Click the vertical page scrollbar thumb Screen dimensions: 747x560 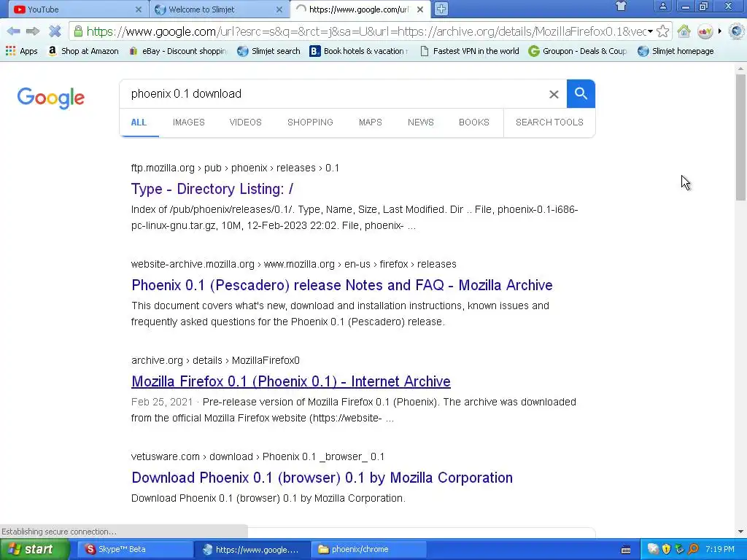tap(740, 136)
